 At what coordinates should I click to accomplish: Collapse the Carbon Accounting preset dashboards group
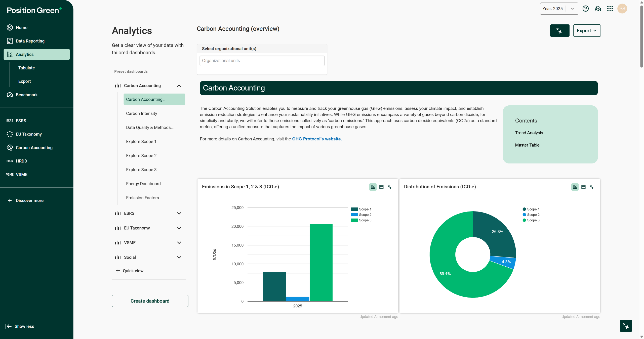click(179, 86)
